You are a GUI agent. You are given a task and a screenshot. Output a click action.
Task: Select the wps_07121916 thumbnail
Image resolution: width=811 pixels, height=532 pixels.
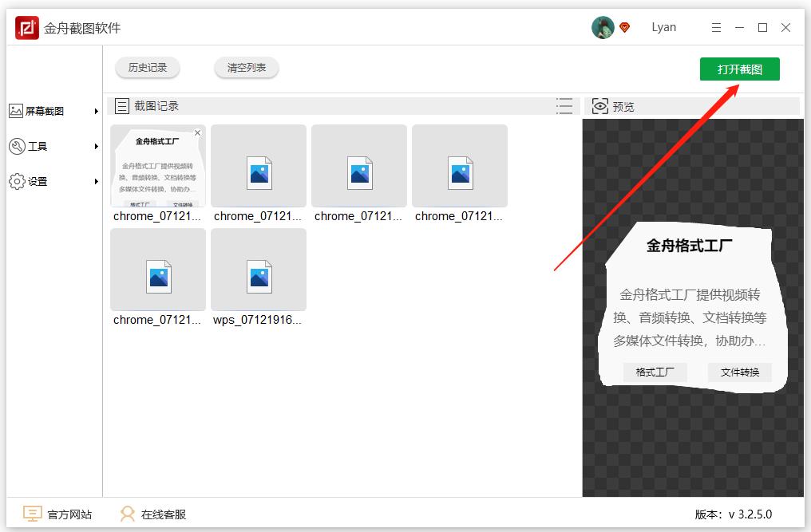tap(258, 270)
